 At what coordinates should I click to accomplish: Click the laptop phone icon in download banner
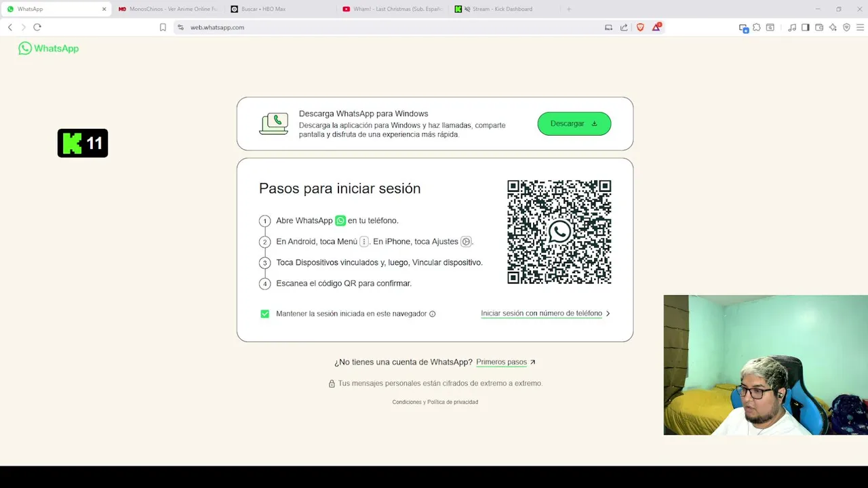coord(274,123)
